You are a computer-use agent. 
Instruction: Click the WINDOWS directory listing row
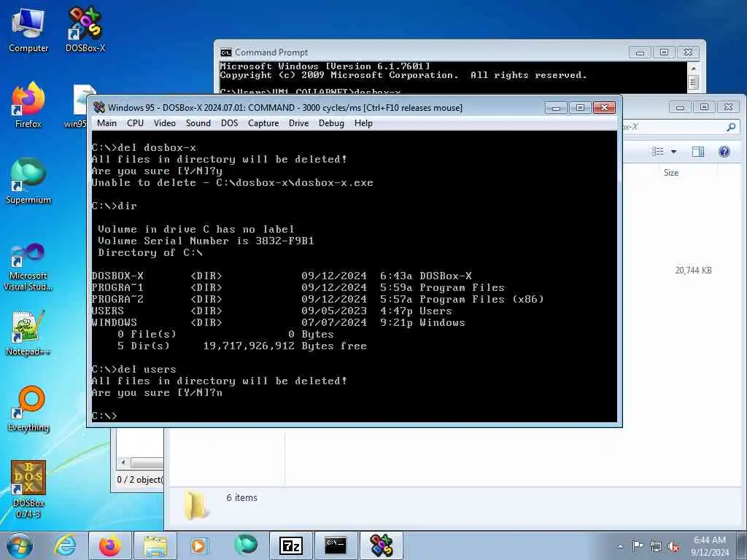click(x=278, y=322)
